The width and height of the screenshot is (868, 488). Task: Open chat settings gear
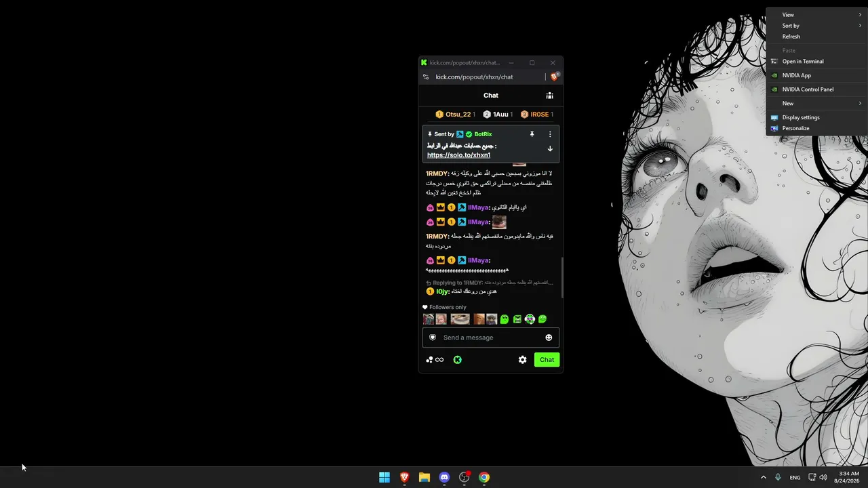coord(523,360)
